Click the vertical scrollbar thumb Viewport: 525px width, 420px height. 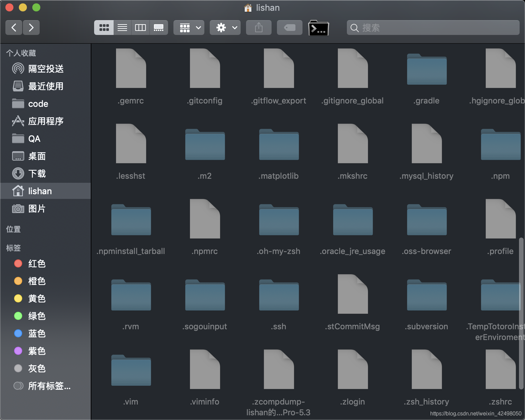(x=521, y=313)
